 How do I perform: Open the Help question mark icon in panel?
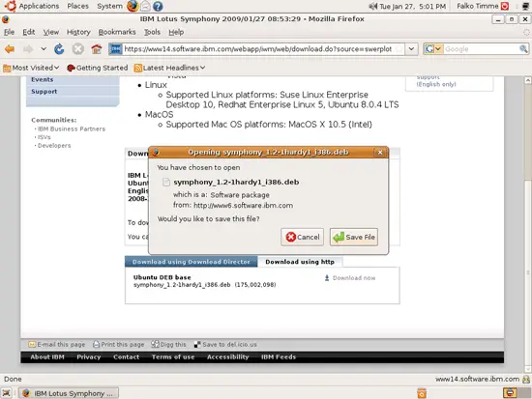tap(158, 6)
